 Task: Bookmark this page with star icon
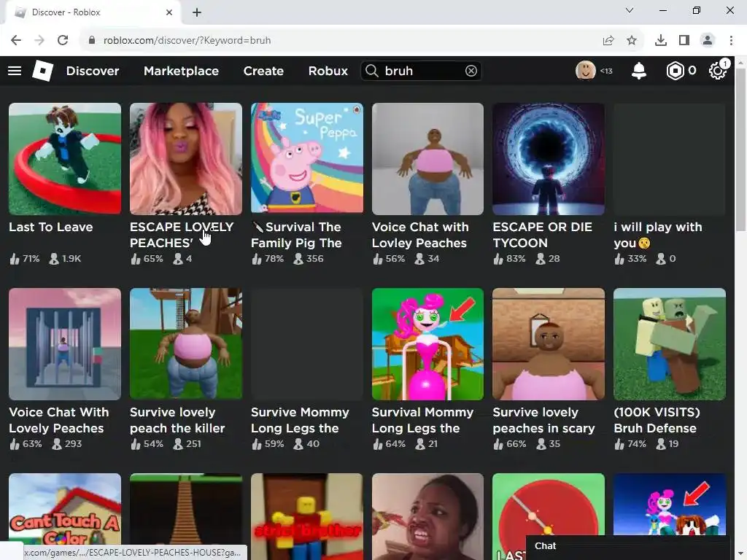click(x=632, y=40)
